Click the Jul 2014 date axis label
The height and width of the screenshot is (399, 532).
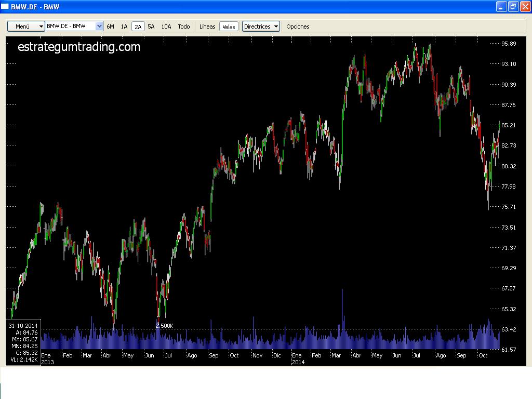417,355
